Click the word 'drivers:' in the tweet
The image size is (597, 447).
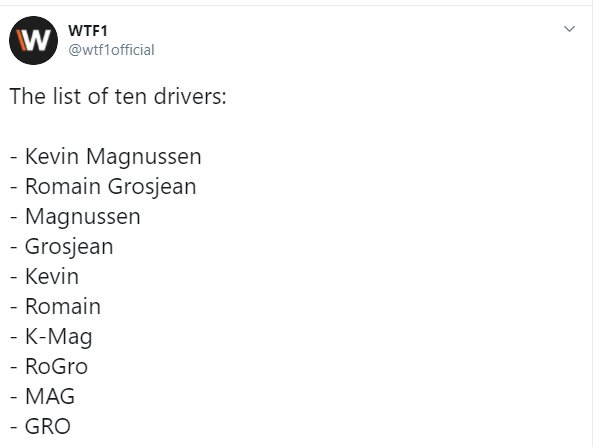(190, 96)
